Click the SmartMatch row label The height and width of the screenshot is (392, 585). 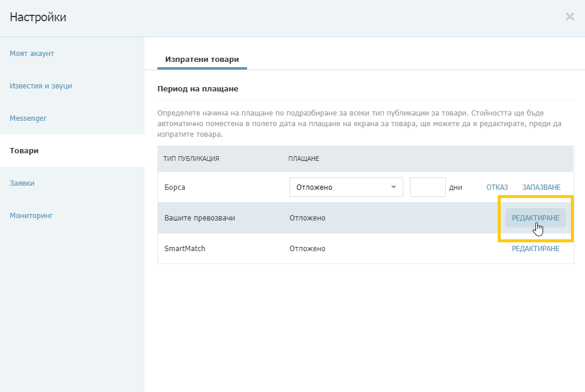185,248
